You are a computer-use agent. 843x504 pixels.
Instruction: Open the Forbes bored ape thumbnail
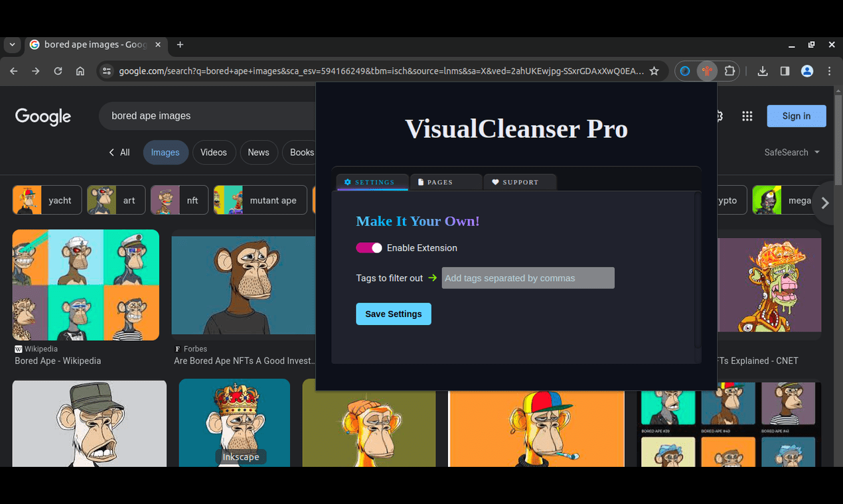[244, 285]
